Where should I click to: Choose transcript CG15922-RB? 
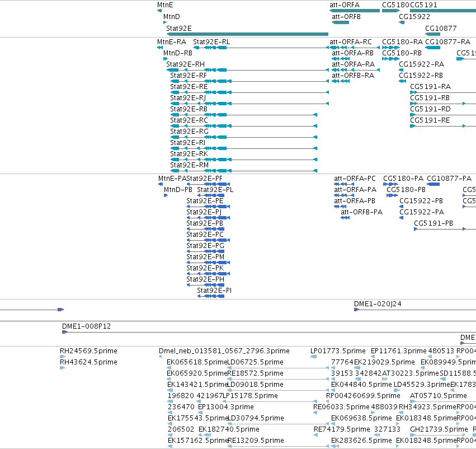402,81
